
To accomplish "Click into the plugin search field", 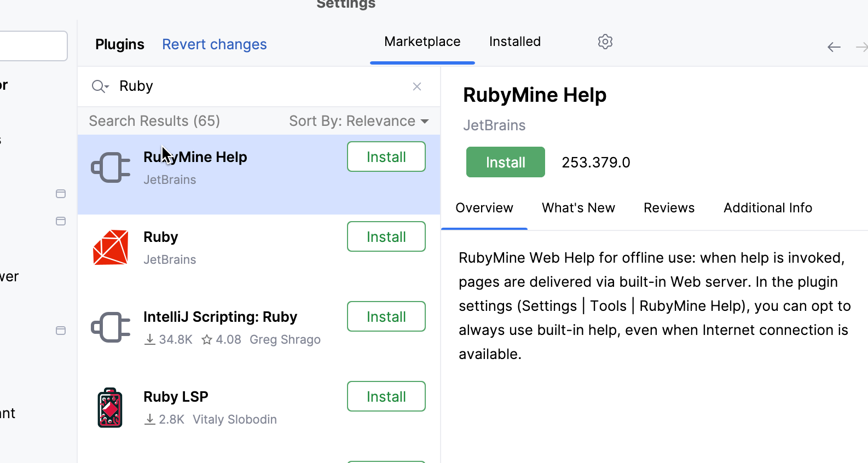I will 257,86.
